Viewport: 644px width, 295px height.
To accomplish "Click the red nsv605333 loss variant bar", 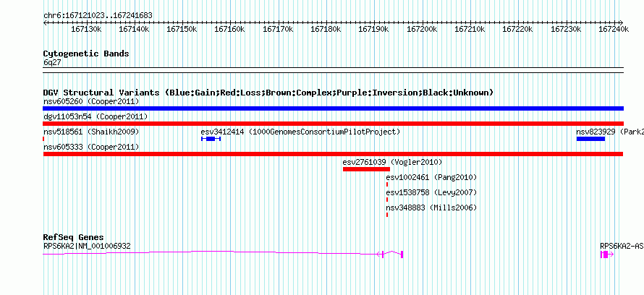I will [333, 154].
